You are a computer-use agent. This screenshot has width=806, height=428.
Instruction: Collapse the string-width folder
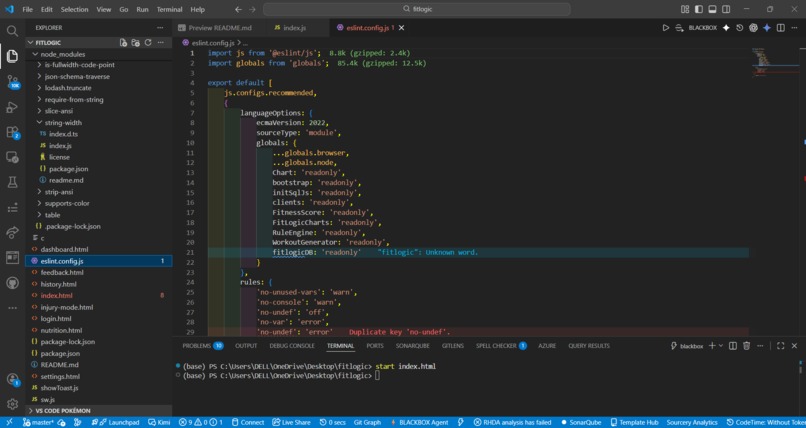63,123
